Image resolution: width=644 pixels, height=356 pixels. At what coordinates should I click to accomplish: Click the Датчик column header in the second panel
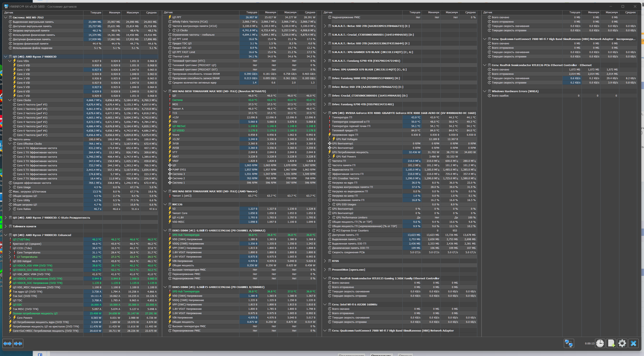tap(168, 12)
